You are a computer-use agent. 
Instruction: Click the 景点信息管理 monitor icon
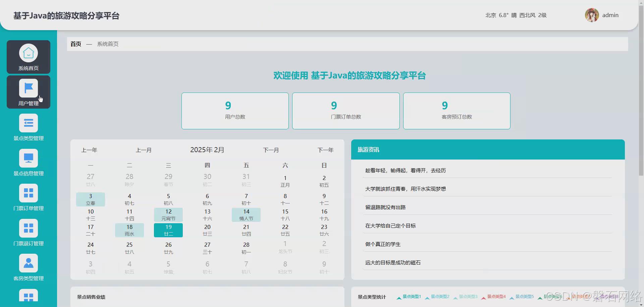(28, 158)
